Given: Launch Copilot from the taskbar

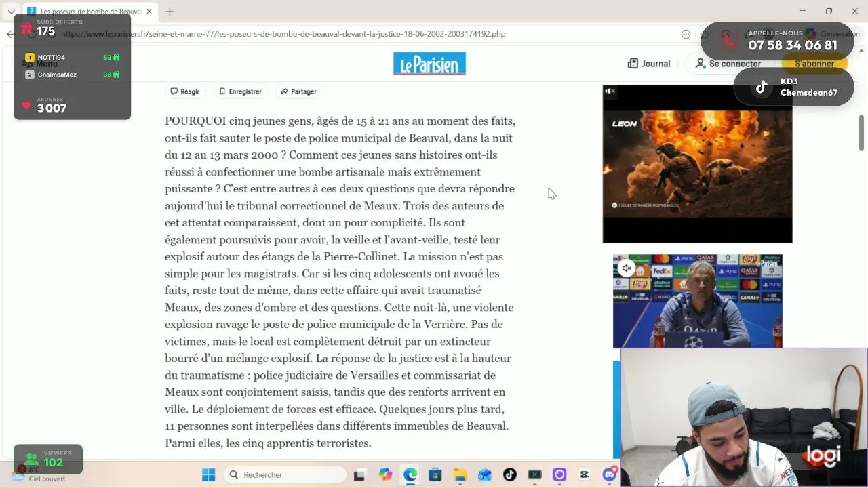Looking at the screenshot, I should pos(385,474).
